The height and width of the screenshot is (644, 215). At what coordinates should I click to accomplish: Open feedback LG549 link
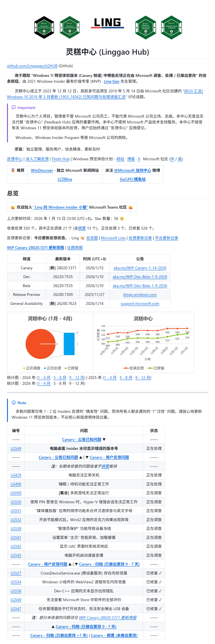click(16, 448)
